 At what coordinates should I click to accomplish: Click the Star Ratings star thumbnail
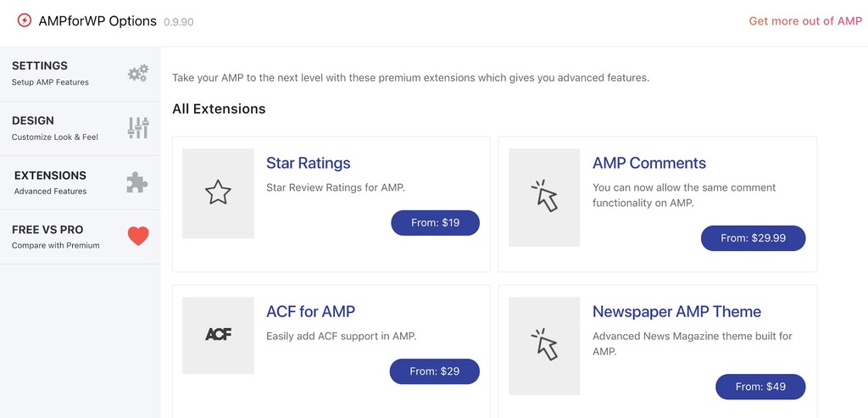pos(218,193)
